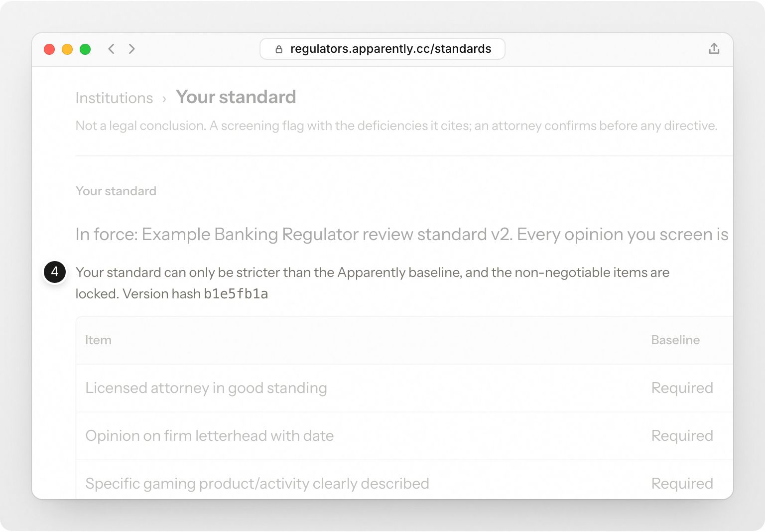The height and width of the screenshot is (532, 765).
Task: Focus the regulators.apparently.cc/standards address field
Action: (x=382, y=49)
